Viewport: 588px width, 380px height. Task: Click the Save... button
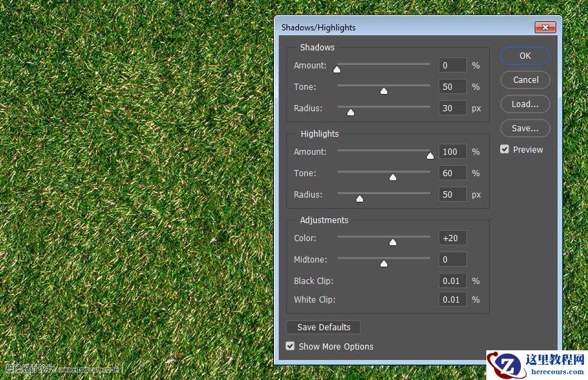(525, 128)
